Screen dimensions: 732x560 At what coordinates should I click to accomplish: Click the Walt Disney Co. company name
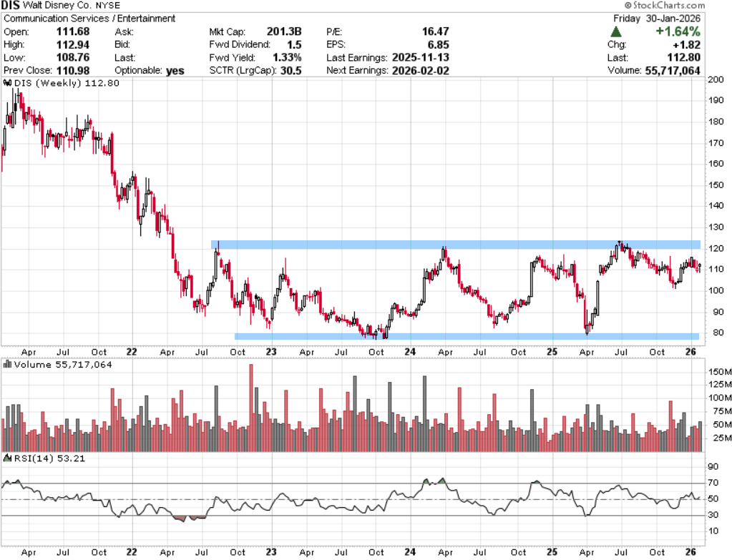tap(57, 6)
